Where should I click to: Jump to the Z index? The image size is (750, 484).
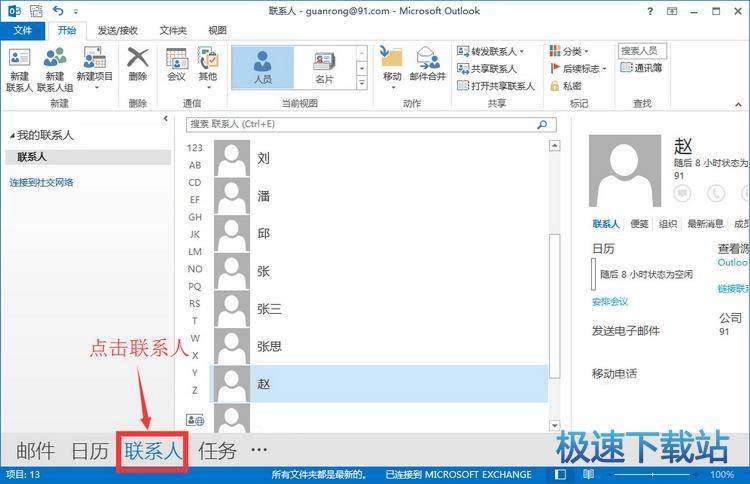coord(195,390)
